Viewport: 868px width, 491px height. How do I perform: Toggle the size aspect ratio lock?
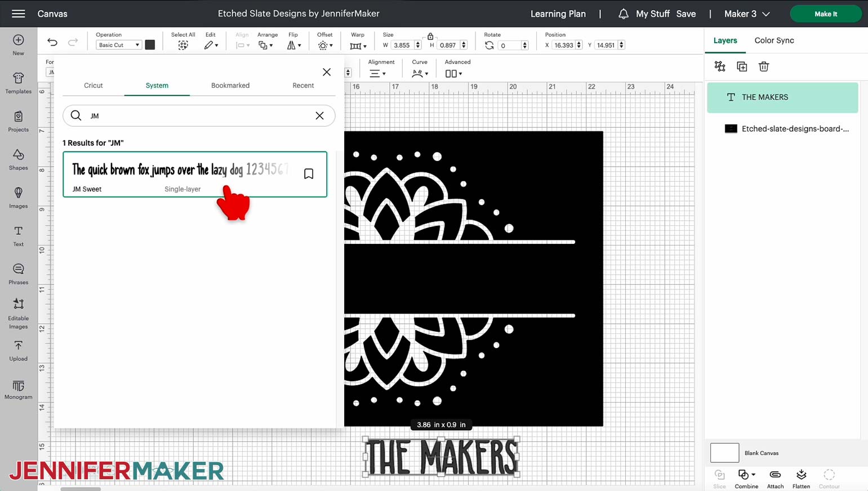click(x=430, y=35)
